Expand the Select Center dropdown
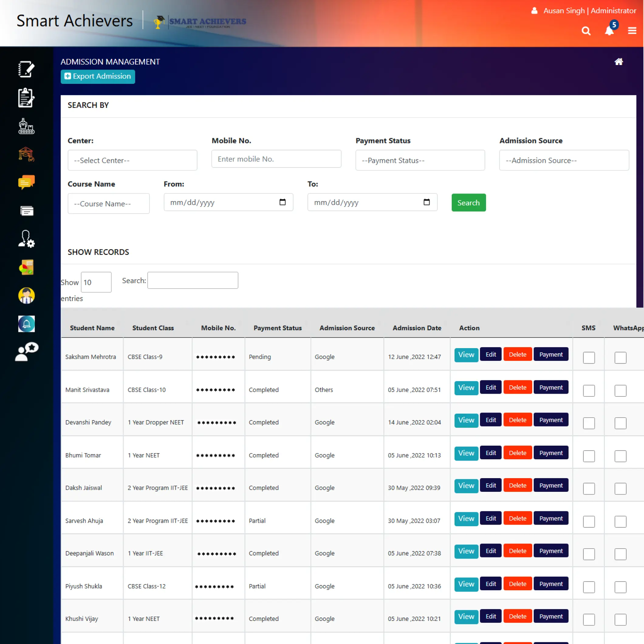 click(132, 160)
